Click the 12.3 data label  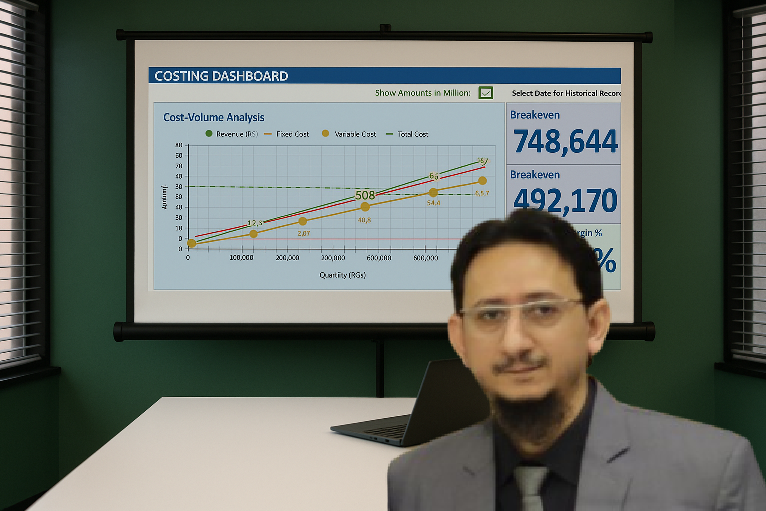(x=254, y=223)
